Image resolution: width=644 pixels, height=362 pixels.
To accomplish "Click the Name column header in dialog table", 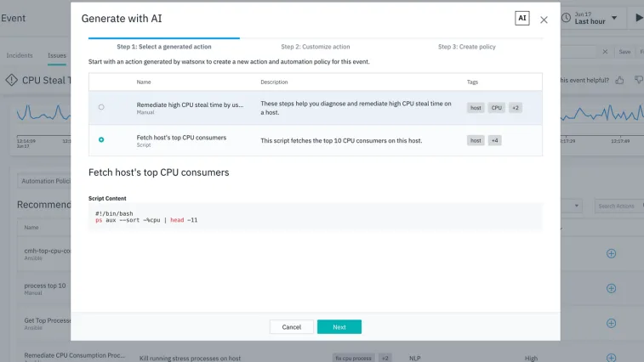I will [144, 82].
